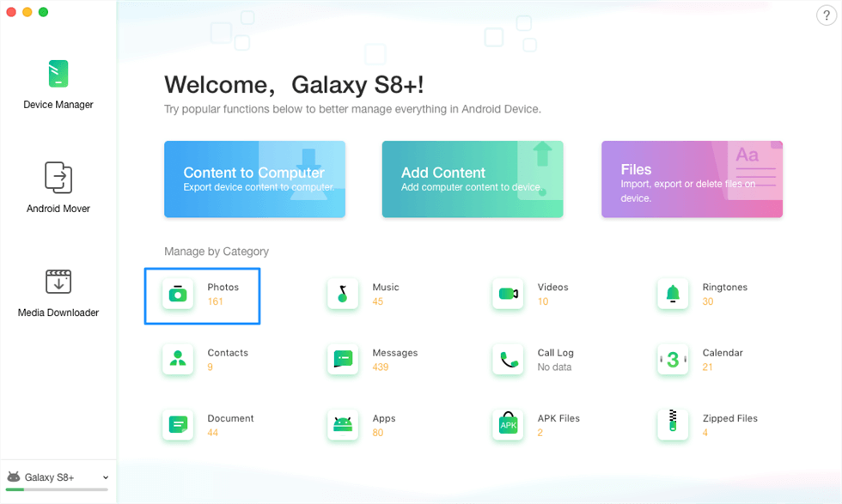842x504 pixels.
Task: Open the Files management card
Action: [692, 179]
